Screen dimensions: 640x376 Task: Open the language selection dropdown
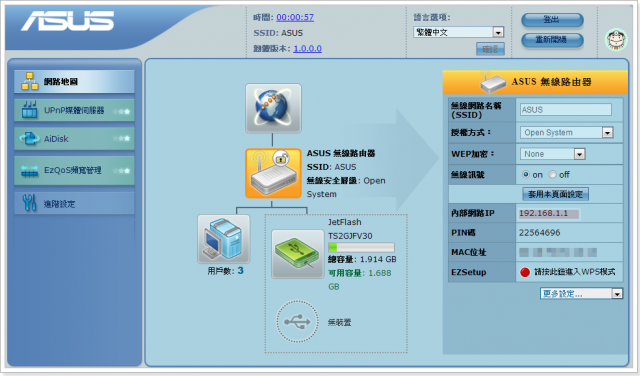point(458,32)
